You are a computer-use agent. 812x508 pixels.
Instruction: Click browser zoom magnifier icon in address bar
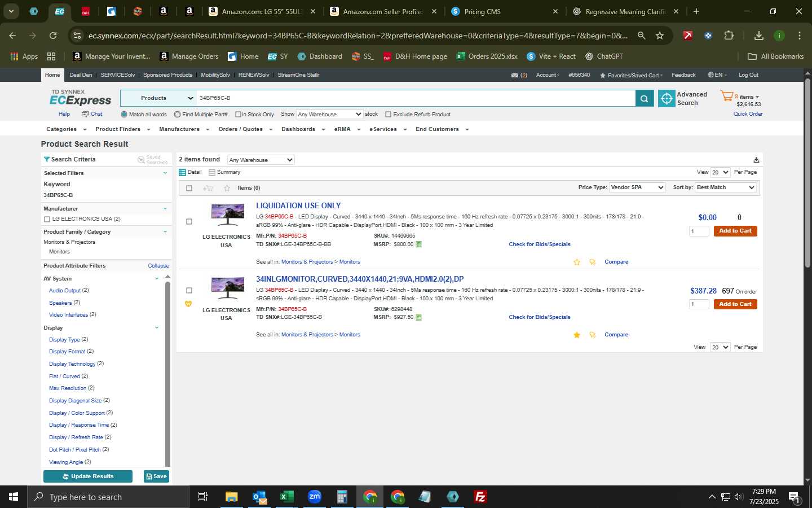coord(641,36)
